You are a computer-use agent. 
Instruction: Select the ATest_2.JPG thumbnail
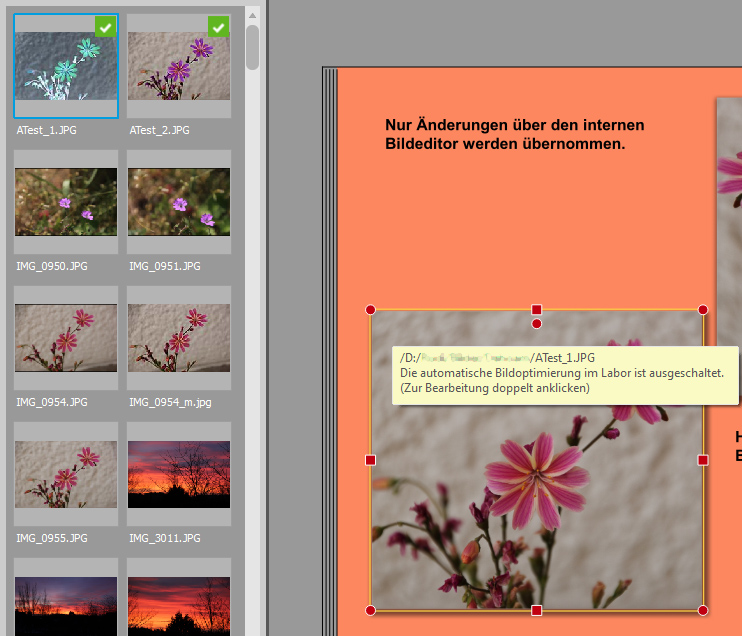pos(179,66)
